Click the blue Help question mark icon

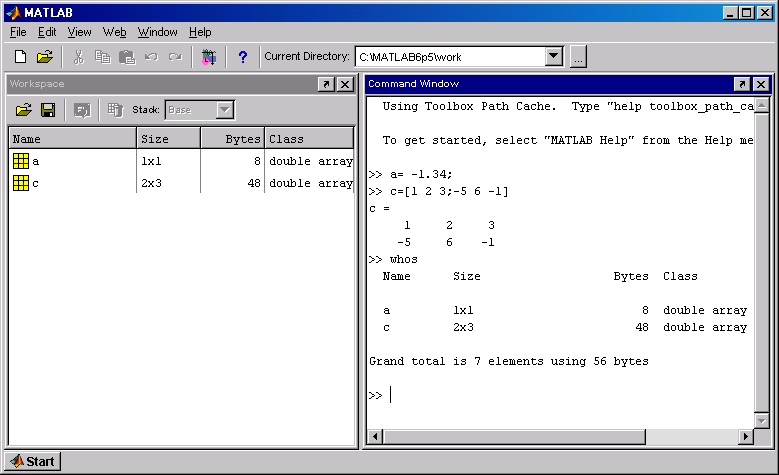pyautogui.click(x=242, y=57)
